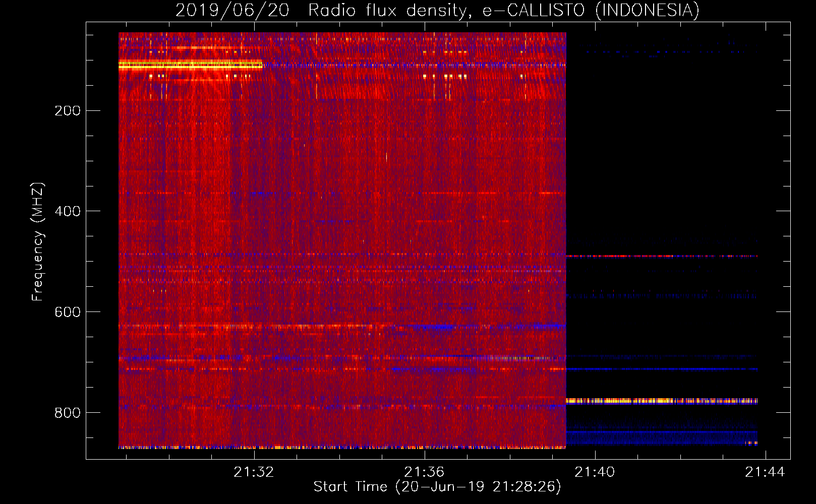Select the 200 frequency tick label
The width and height of the screenshot is (816, 504).
point(68,110)
